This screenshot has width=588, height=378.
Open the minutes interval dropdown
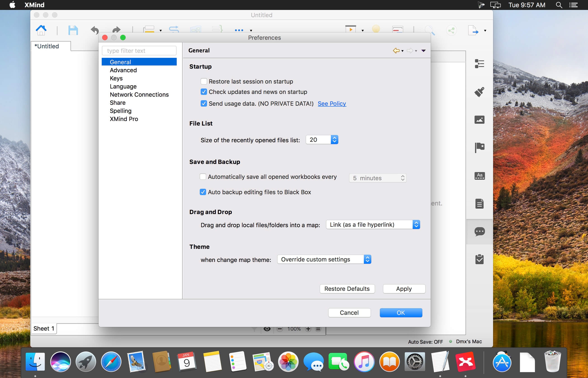[378, 178]
